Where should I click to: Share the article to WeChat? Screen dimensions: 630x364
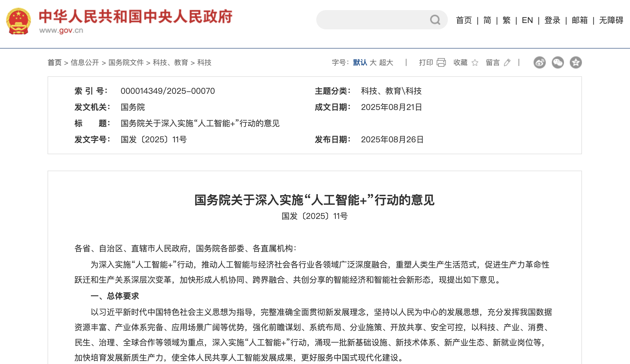[x=558, y=62]
